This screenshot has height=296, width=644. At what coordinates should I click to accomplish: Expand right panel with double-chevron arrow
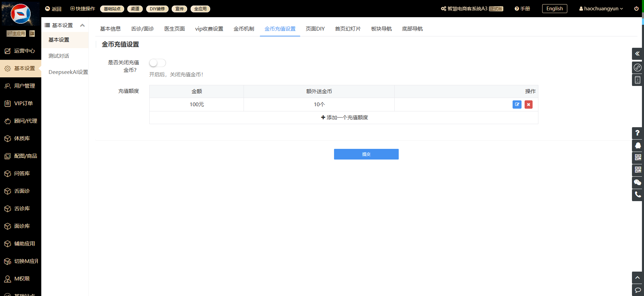click(637, 54)
